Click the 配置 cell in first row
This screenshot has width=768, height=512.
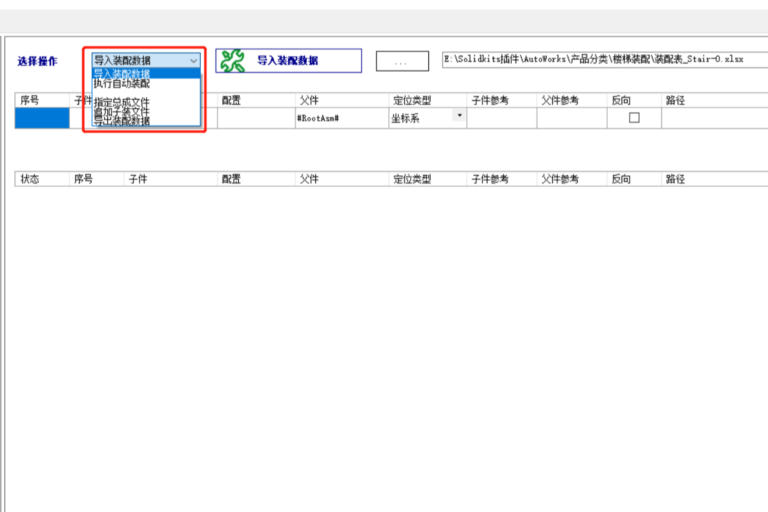pyautogui.click(x=256, y=118)
